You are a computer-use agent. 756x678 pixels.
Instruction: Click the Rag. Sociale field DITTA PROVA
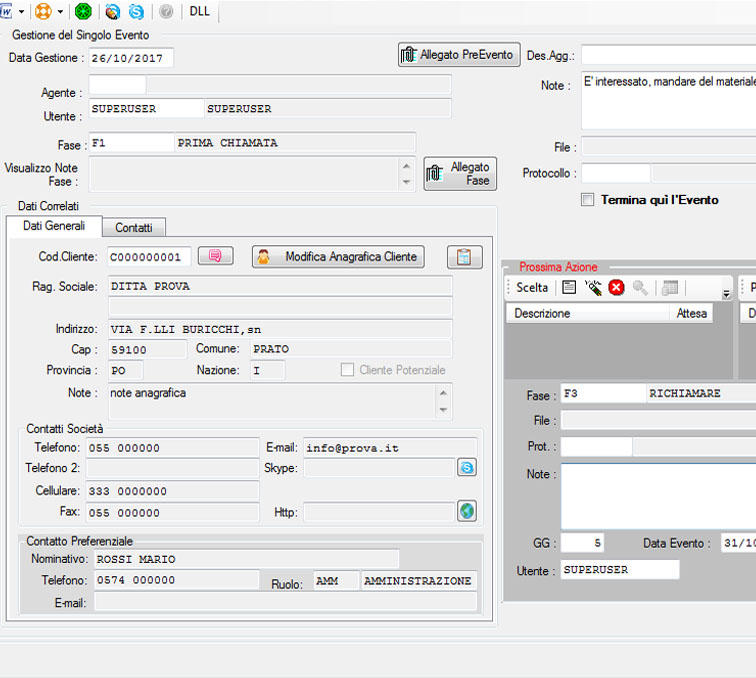point(280,286)
